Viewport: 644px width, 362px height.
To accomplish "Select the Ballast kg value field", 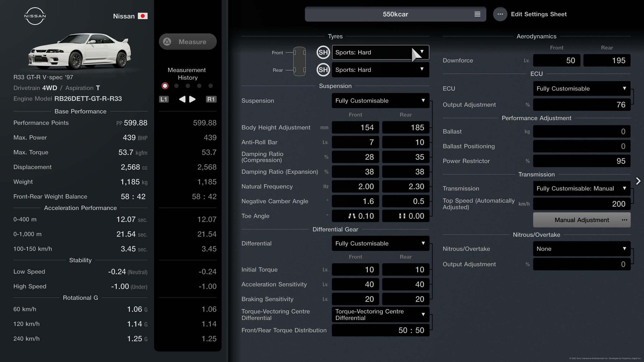I will [x=581, y=131].
